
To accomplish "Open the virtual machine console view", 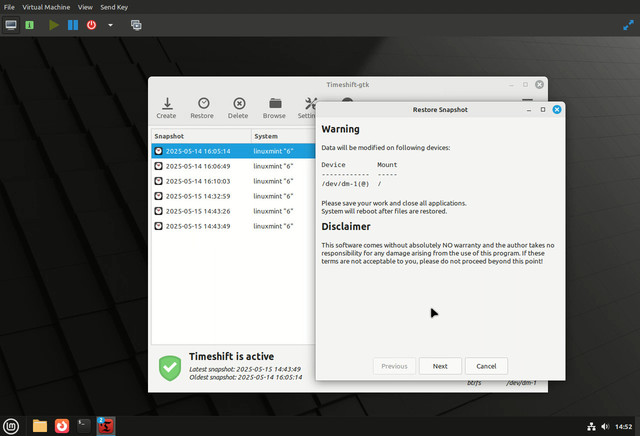I will 11,25.
